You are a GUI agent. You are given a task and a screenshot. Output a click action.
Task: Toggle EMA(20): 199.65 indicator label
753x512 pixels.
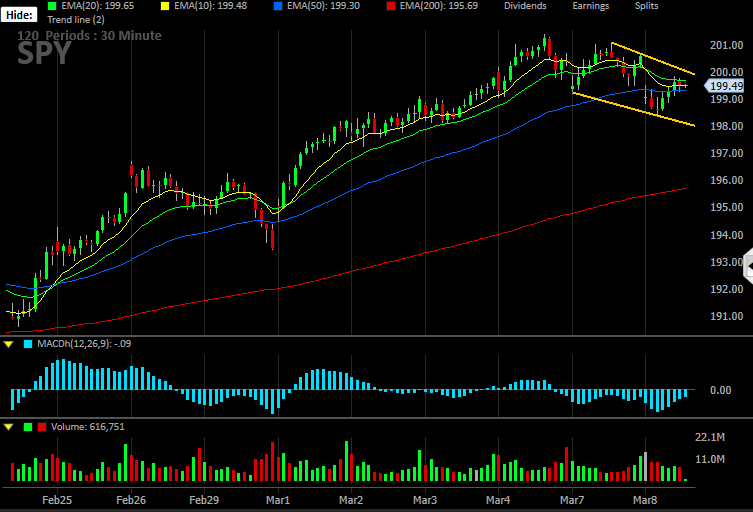97,6
